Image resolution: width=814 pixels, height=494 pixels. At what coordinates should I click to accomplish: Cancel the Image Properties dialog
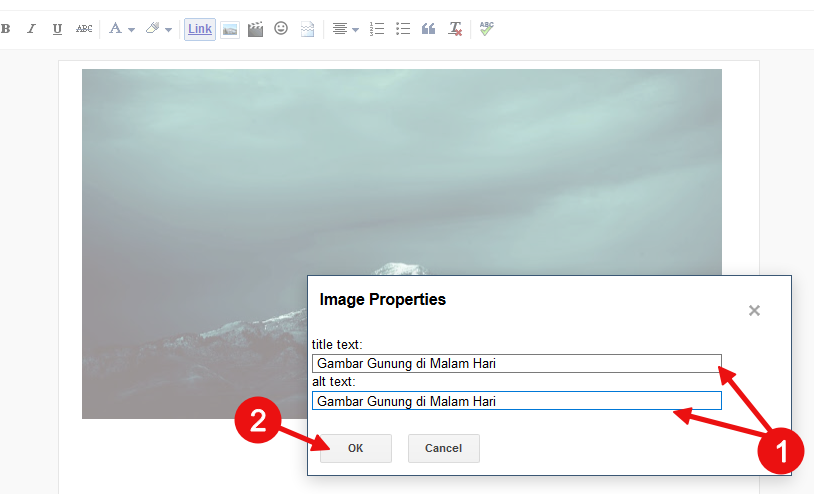(443, 448)
